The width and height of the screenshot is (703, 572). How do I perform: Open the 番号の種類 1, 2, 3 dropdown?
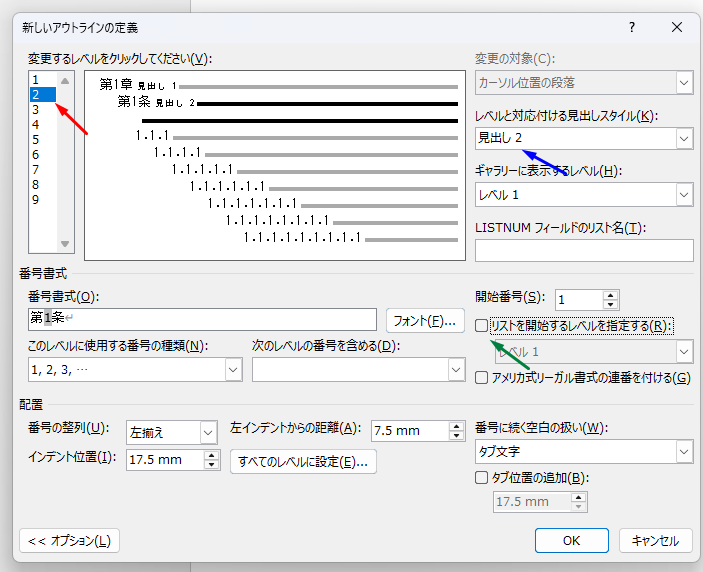[x=233, y=370]
